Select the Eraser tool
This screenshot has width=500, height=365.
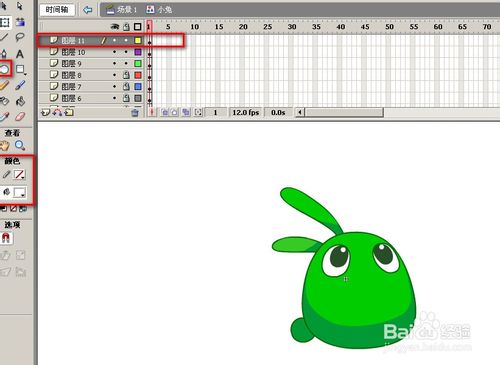point(20,117)
